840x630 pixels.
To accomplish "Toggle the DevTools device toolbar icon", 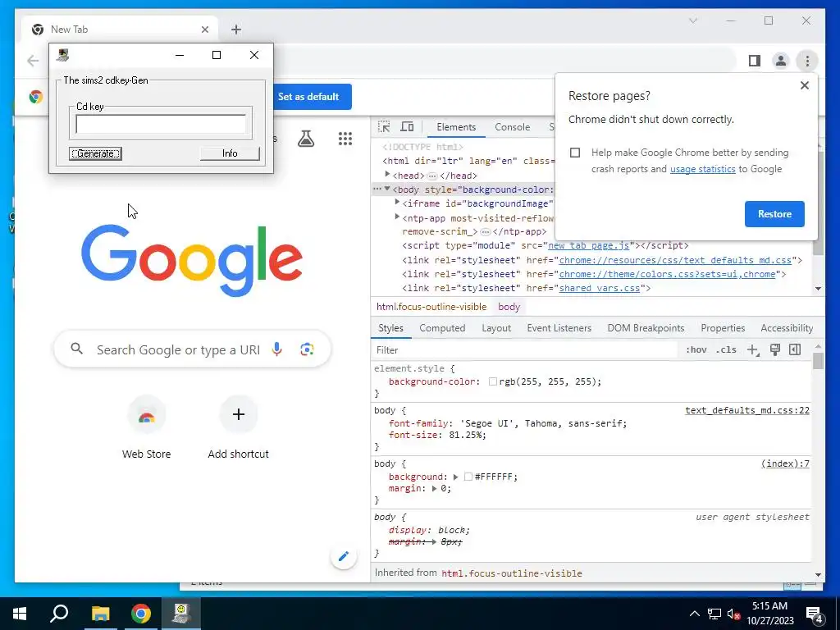I will coord(407,127).
